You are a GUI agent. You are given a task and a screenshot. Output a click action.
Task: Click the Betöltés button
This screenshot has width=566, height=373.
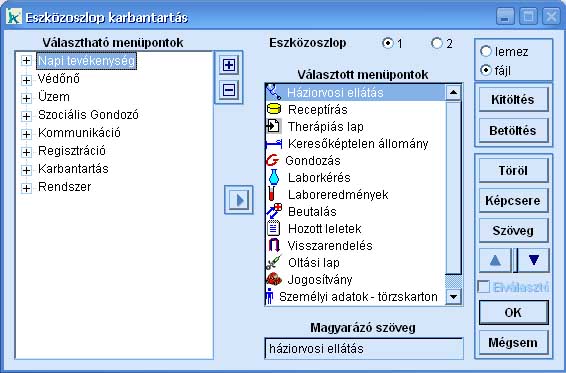click(513, 130)
